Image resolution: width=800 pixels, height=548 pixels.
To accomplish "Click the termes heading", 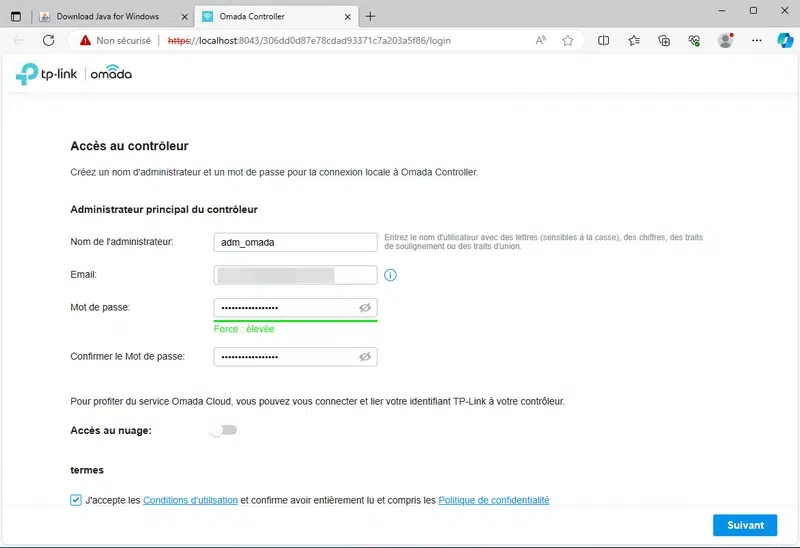I will [87, 470].
